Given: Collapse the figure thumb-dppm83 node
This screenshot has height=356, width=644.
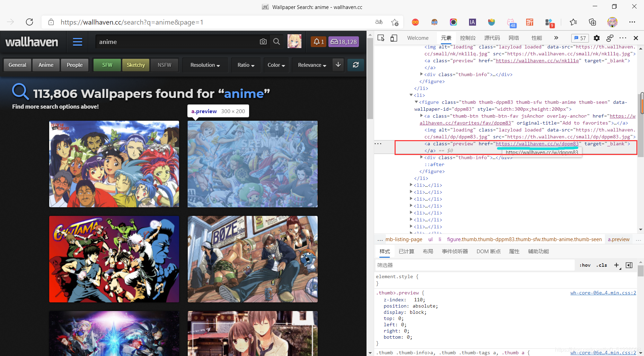Looking at the screenshot, I should pyautogui.click(x=416, y=102).
